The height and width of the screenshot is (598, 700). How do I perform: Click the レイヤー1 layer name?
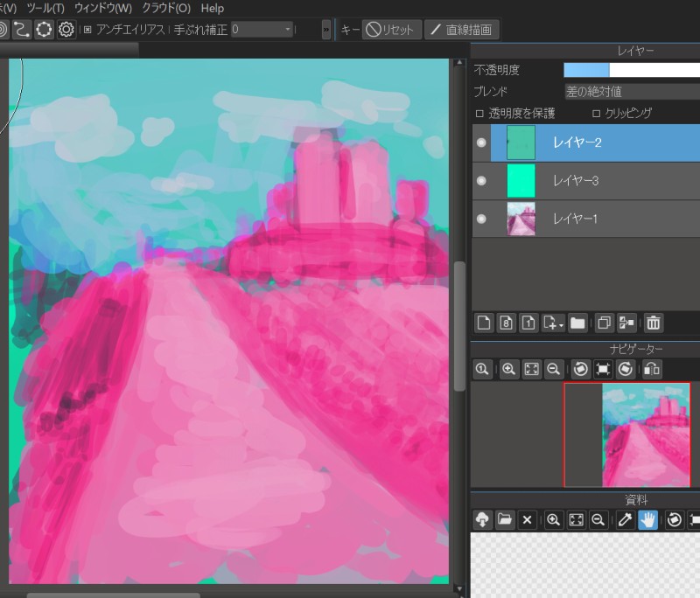pos(575,219)
